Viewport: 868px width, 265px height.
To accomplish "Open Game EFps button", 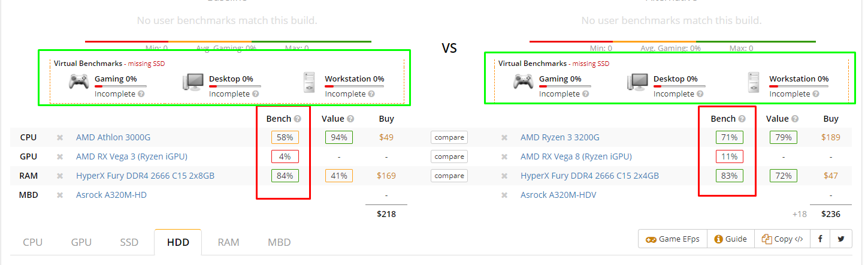I will pos(673,239).
